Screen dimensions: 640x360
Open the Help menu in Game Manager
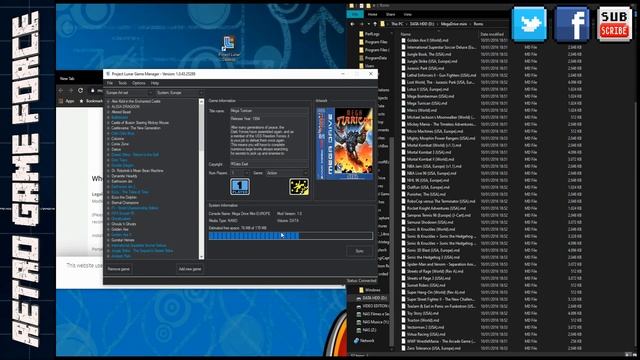point(154,83)
